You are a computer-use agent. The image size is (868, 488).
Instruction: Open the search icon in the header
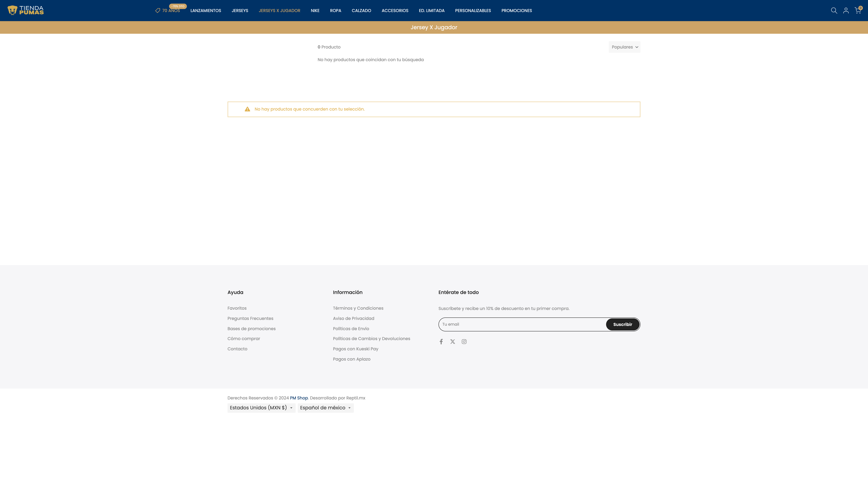coord(834,10)
